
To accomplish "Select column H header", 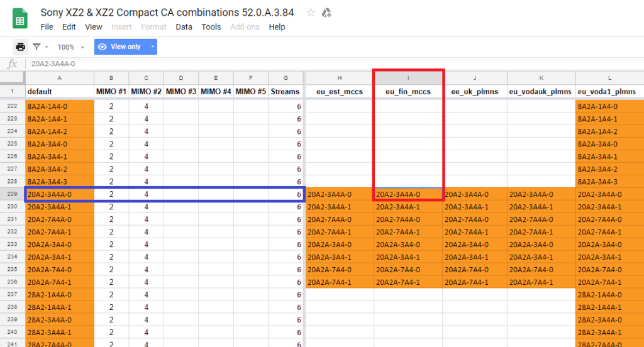I will tap(340, 78).
